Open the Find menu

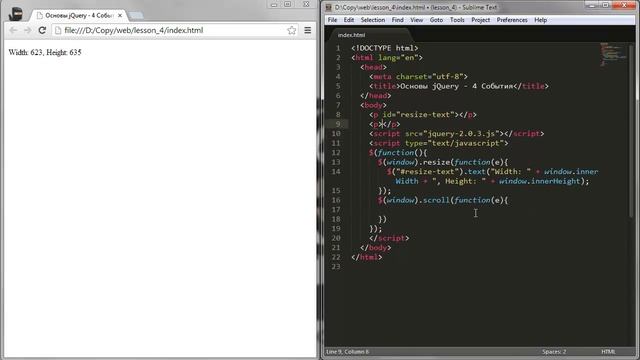pos(398,20)
